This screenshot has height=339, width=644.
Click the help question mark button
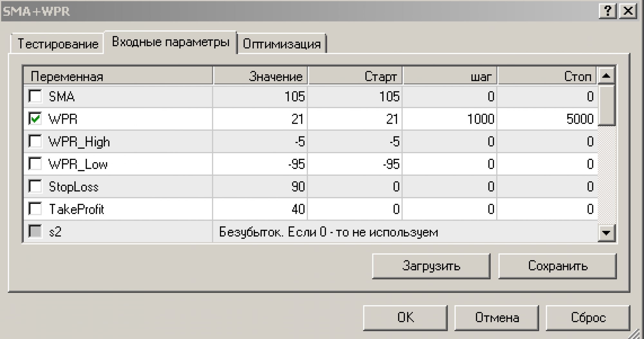click(x=607, y=11)
